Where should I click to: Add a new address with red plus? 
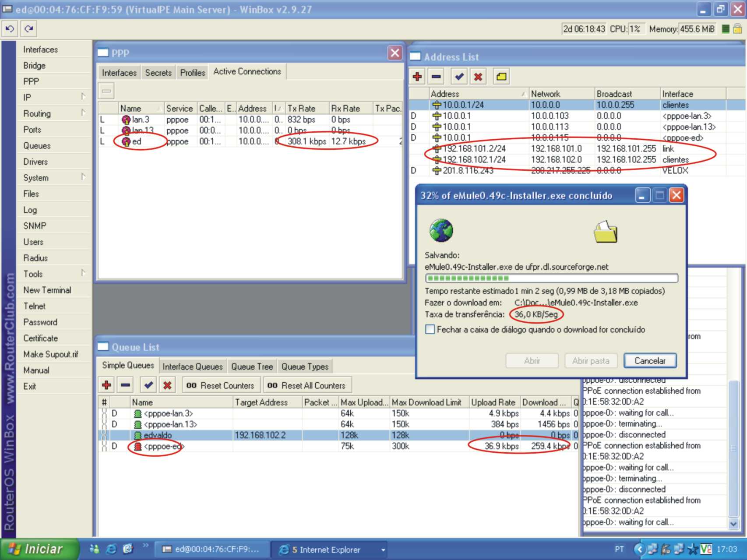tap(417, 77)
